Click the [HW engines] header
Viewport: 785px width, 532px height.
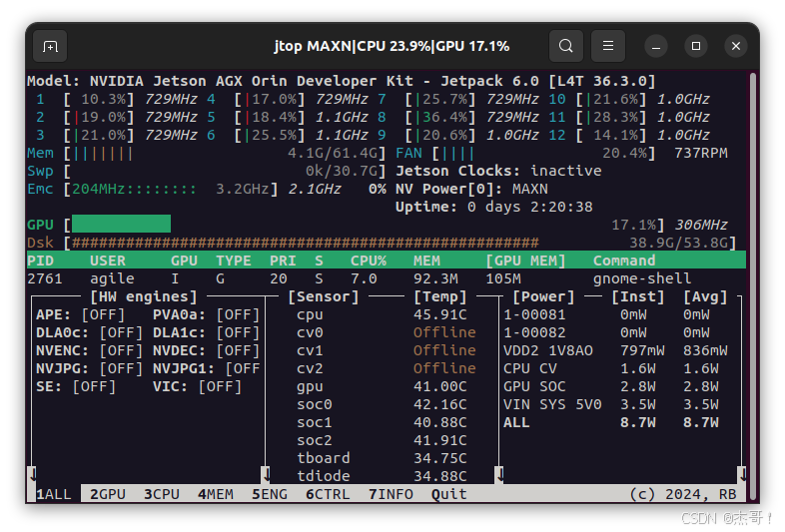point(144,296)
